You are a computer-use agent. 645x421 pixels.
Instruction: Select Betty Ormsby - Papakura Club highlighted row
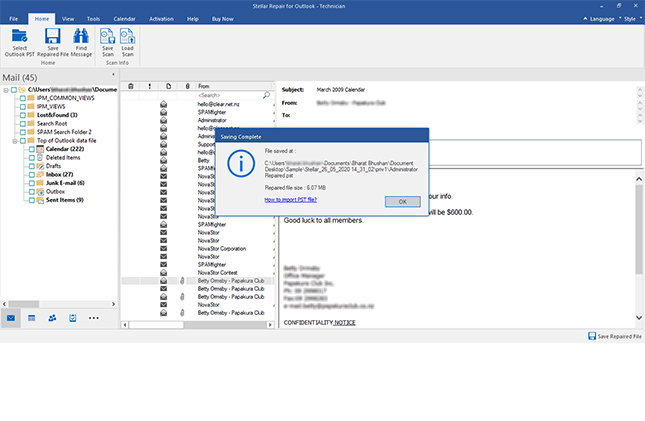coord(198,281)
